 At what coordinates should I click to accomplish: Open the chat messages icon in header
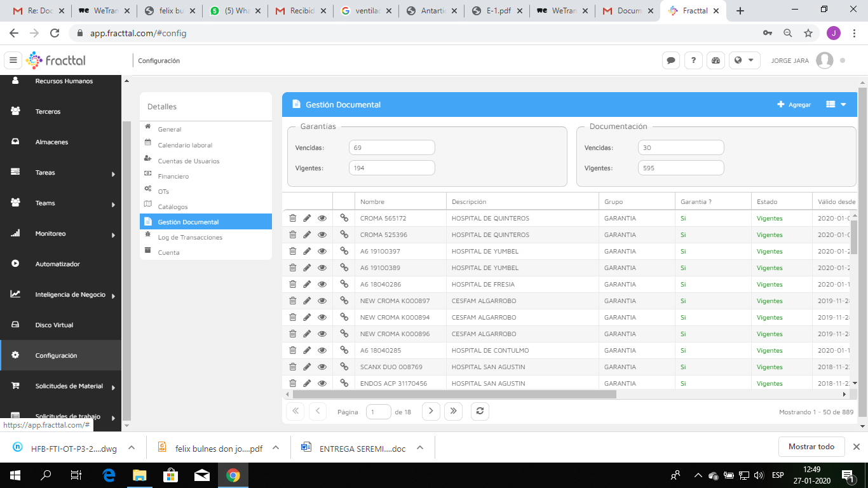click(x=670, y=60)
